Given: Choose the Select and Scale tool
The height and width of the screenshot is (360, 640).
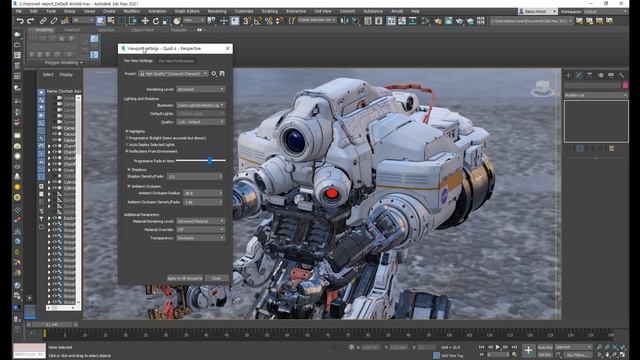Looking at the screenshot, I should click(x=166, y=20).
